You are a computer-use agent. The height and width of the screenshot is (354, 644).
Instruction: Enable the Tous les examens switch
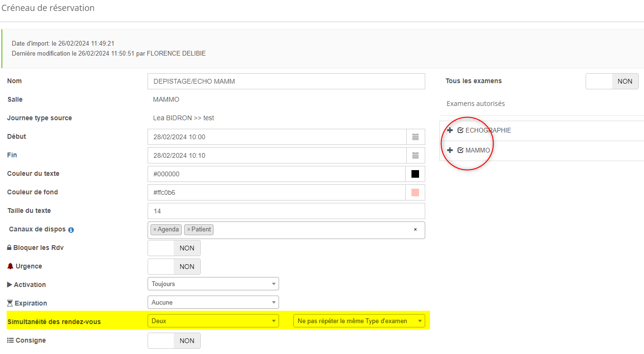tap(612, 81)
